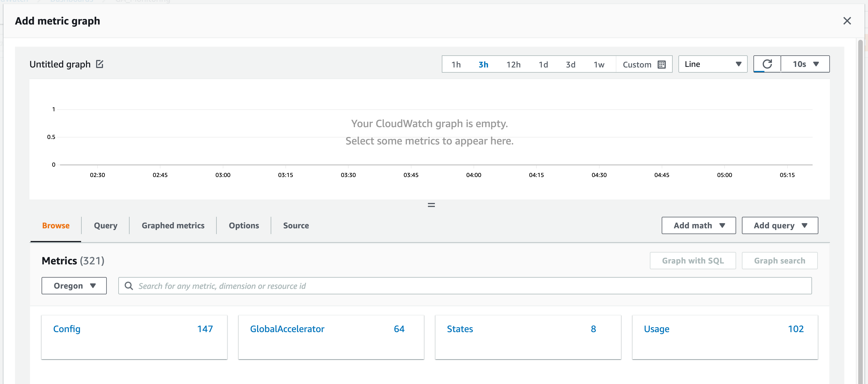This screenshot has width=868, height=384.
Task: Switch to the Graphed metrics tab
Action: (173, 225)
